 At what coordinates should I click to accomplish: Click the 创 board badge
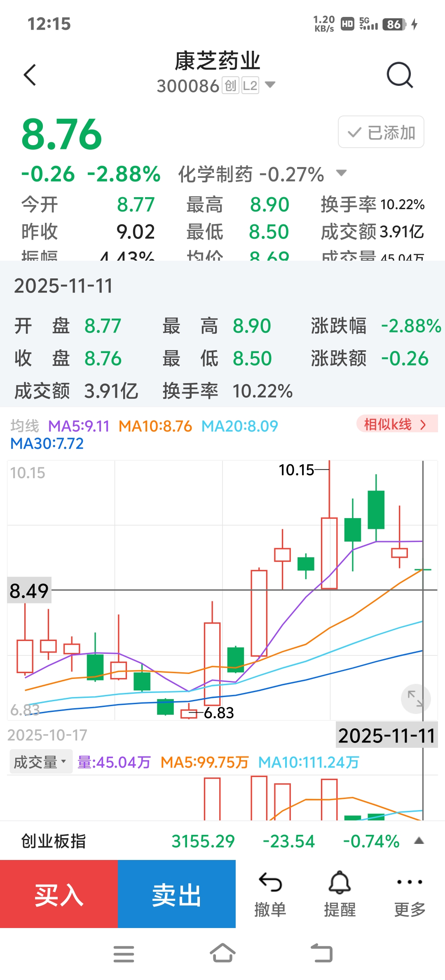[x=231, y=85]
